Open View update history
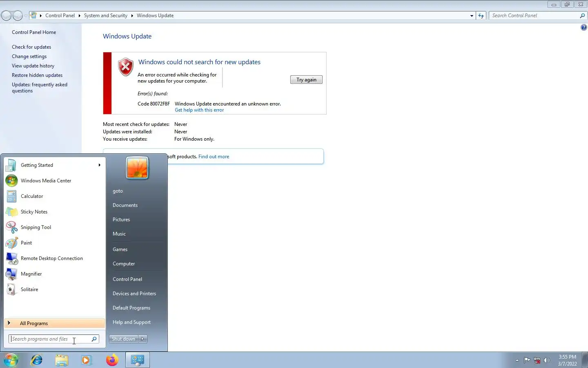The height and width of the screenshot is (368, 588). (x=33, y=66)
